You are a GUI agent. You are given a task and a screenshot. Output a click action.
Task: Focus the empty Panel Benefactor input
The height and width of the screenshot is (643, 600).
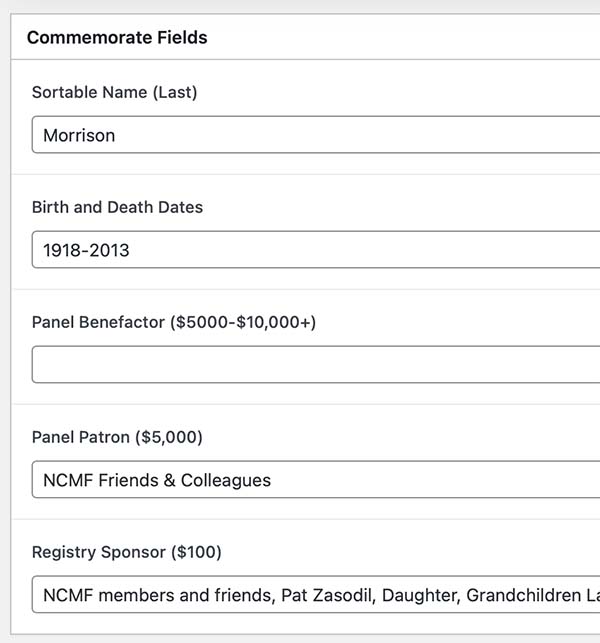300,365
